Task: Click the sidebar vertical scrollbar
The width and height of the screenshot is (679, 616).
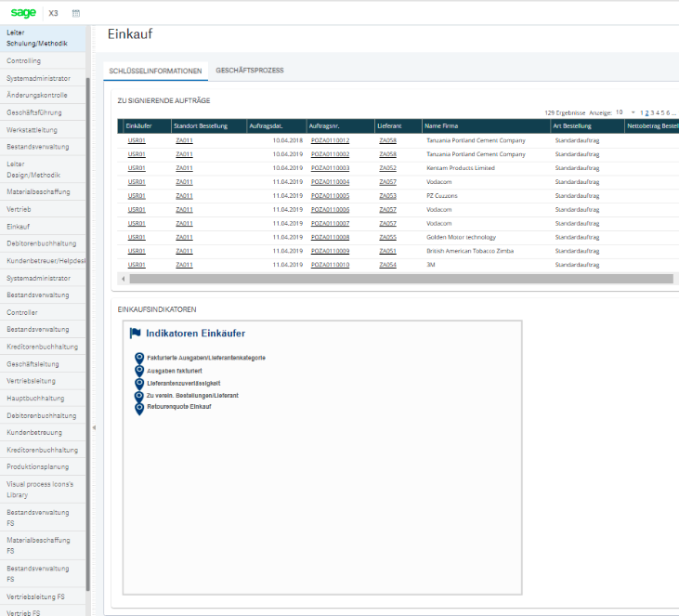Action: 88,334
